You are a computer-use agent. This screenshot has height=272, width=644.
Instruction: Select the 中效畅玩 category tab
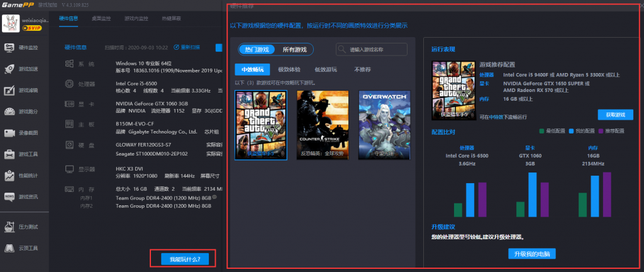(252, 69)
